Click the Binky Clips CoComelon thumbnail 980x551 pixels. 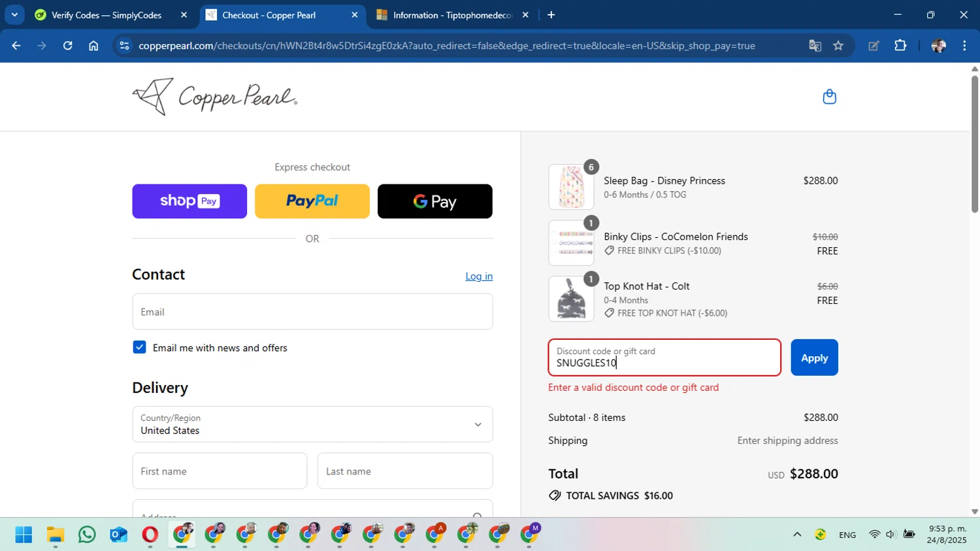click(571, 243)
